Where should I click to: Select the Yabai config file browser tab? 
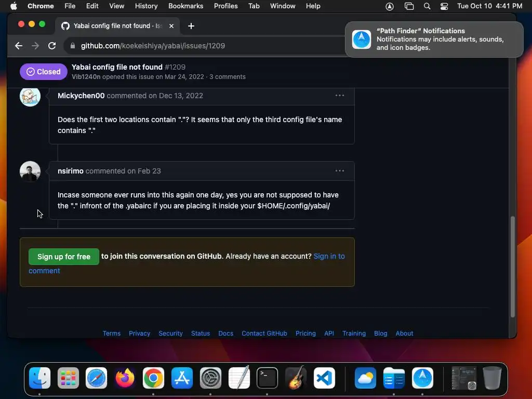(x=117, y=26)
